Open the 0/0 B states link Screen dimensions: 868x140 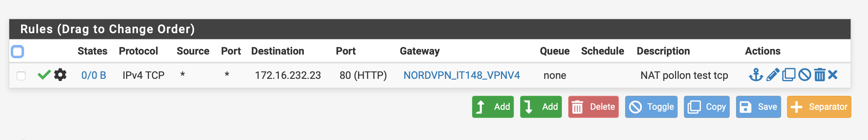(x=94, y=76)
